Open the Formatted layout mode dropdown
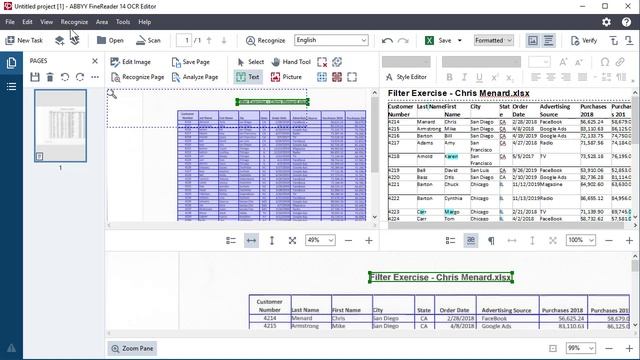Screen dimensions: 640x360 coord(493,40)
